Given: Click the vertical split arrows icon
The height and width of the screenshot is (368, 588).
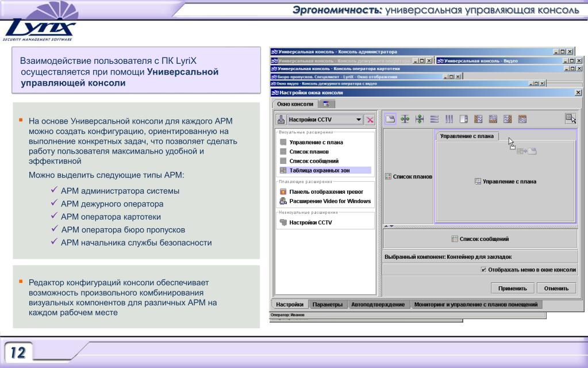Looking at the screenshot, I should [x=420, y=119].
